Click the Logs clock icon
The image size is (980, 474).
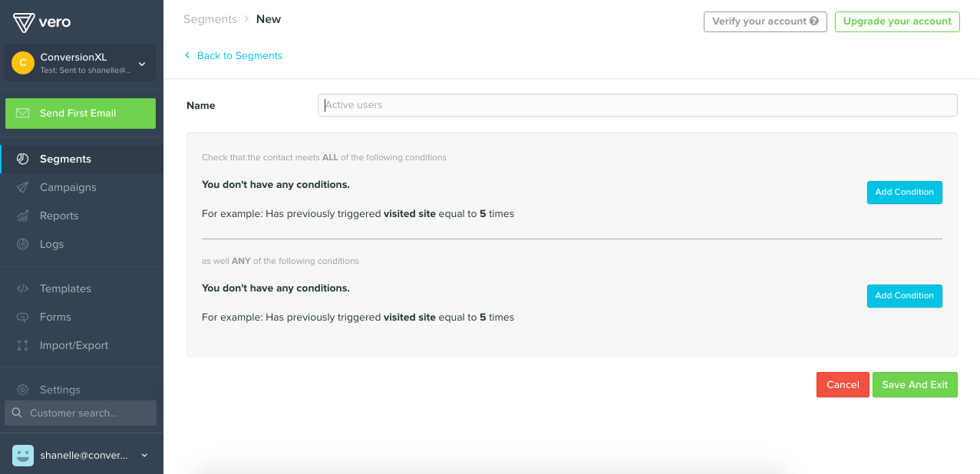pyautogui.click(x=23, y=244)
